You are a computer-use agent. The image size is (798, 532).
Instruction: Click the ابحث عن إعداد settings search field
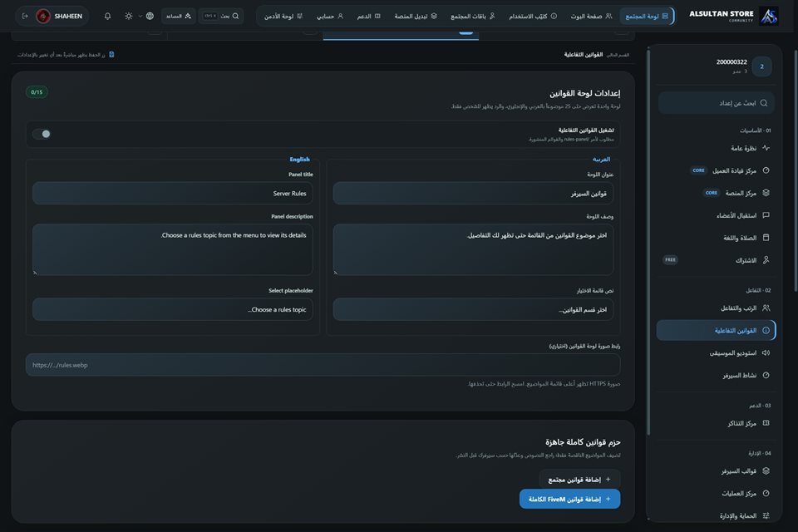coord(716,103)
